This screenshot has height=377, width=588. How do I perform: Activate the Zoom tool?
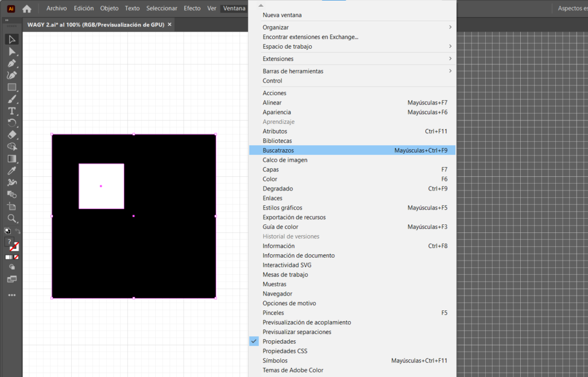(x=11, y=218)
